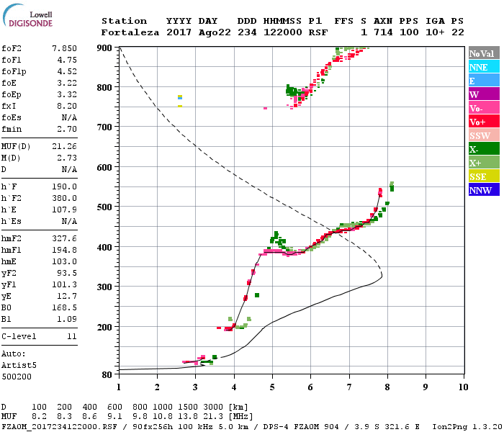Screen dimensions: 504x432
Task: Select the X+ light green legend swatch
Action: pos(484,162)
